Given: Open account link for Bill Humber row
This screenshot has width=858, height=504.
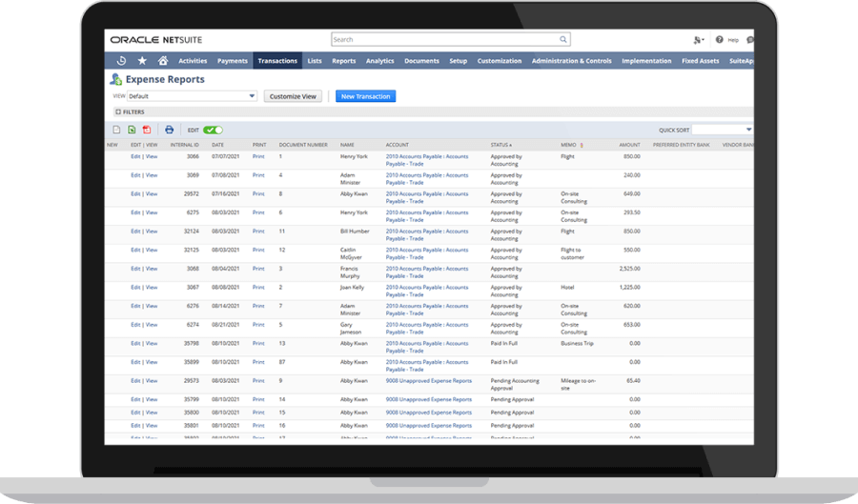Looking at the screenshot, I should 427,235.
